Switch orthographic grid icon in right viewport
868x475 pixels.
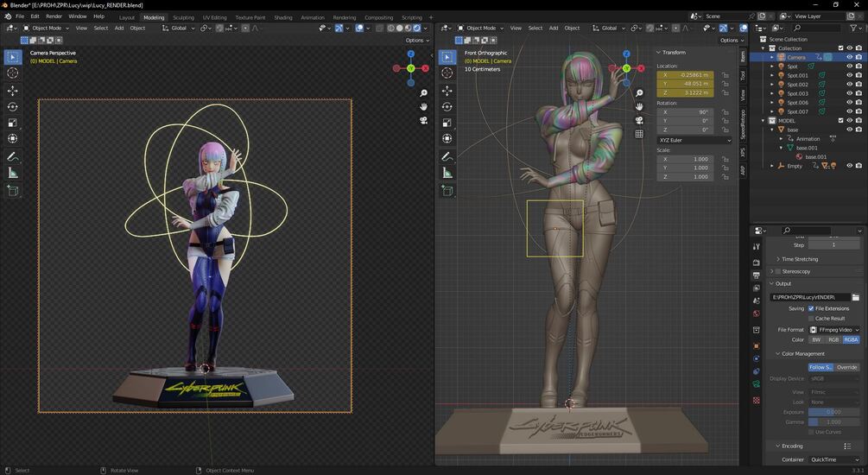(x=639, y=134)
